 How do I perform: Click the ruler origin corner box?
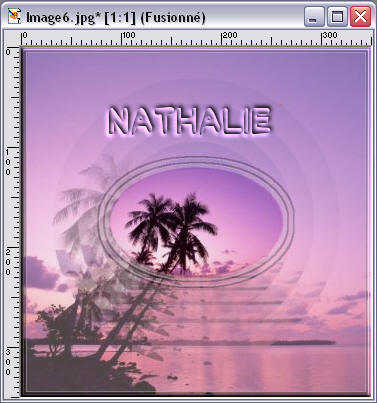(x=12, y=39)
